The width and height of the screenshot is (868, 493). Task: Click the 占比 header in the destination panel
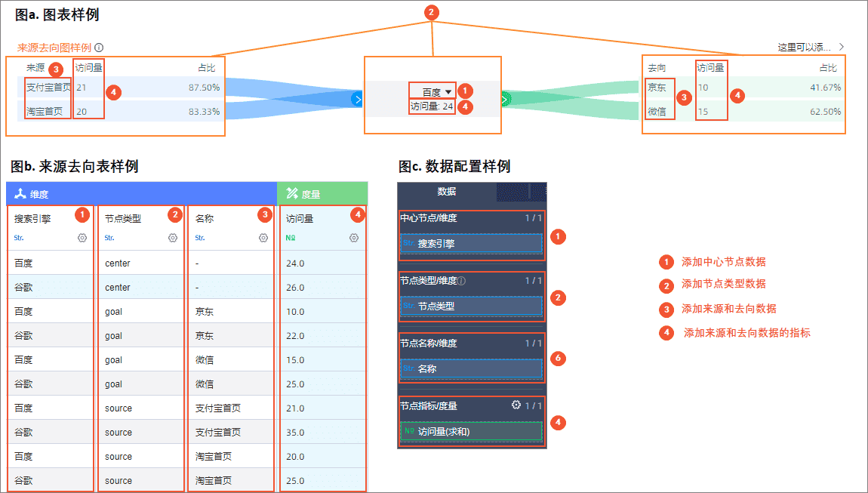828,68
